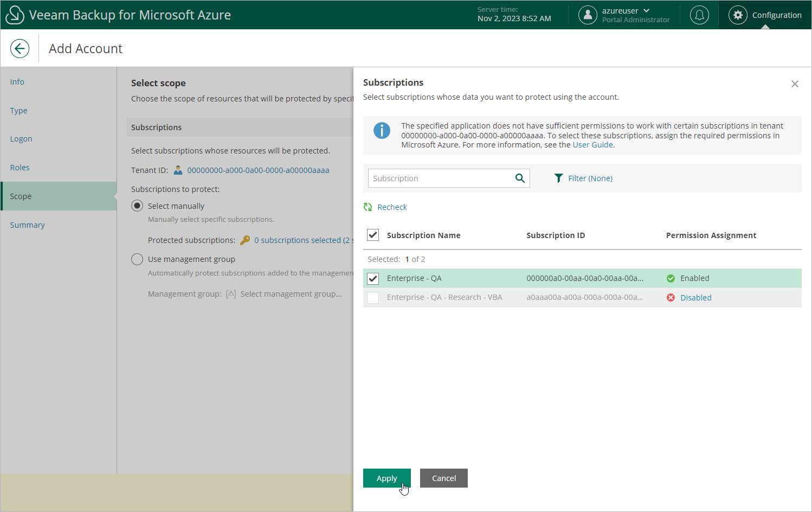The image size is (812, 512).
Task: Choose the Select manually radio button
Action: click(x=137, y=206)
